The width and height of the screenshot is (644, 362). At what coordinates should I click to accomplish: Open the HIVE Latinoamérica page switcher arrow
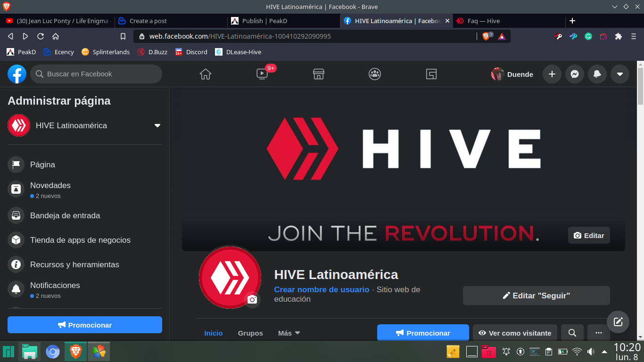point(157,125)
